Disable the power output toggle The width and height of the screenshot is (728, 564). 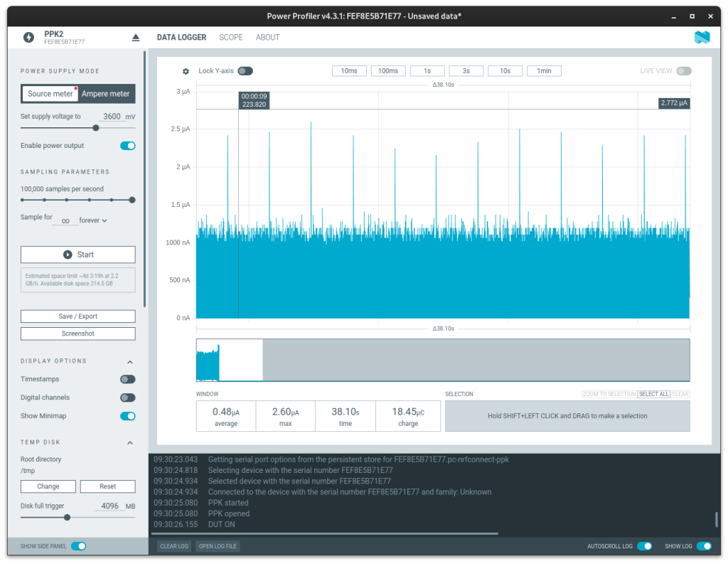click(x=127, y=146)
